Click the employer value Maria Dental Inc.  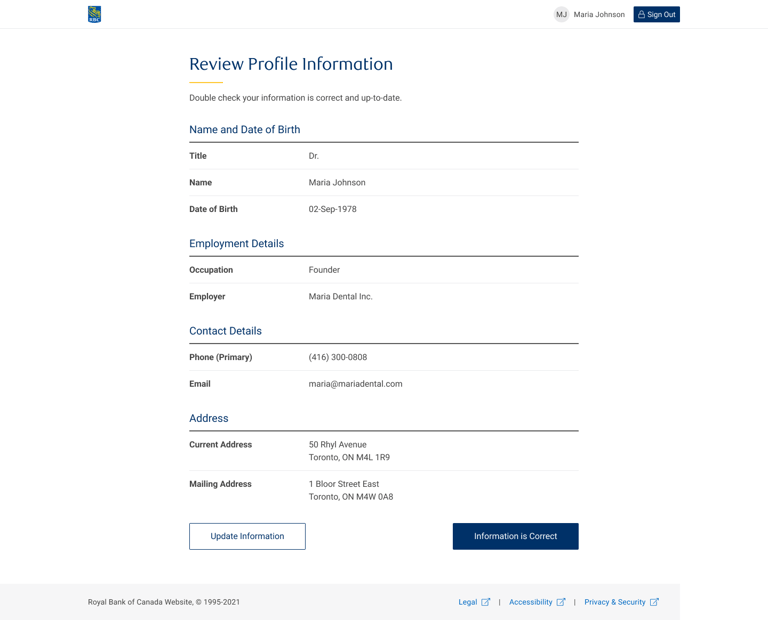point(340,296)
